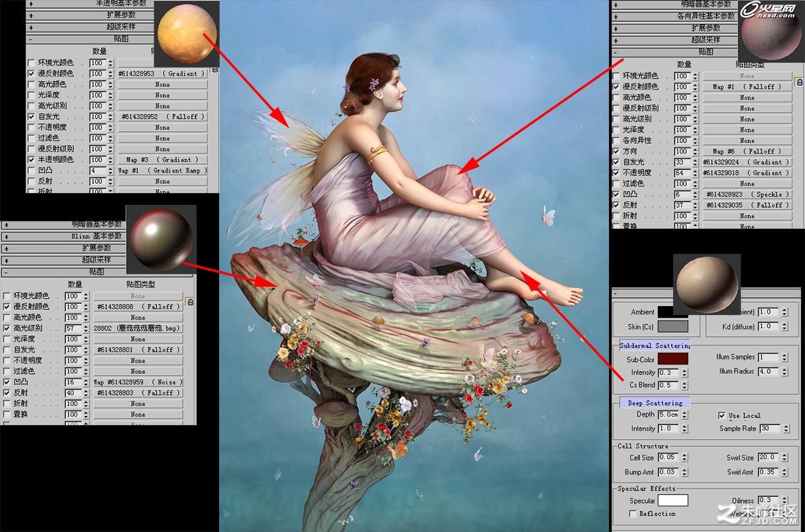Click the lock icon in the top-right material panel
Image resolution: width=805 pixels, height=532 pixels.
pos(798,82)
